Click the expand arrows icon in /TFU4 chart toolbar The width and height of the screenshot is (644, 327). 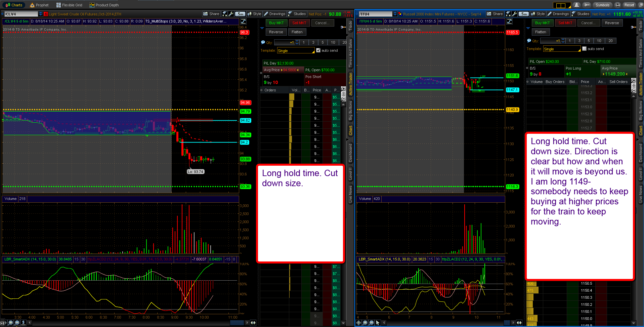coord(508,14)
